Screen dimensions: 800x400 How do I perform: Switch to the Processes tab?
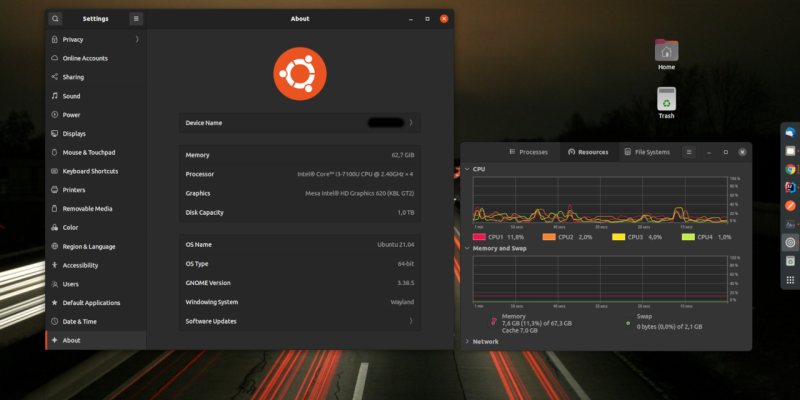coord(528,152)
